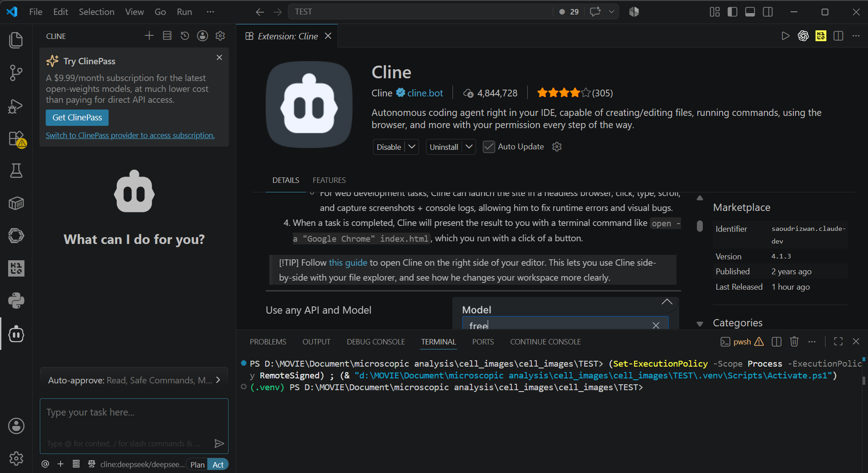The height and width of the screenshot is (473, 868).
Task: Switch to the PROBLEMS panel tab
Action: click(x=268, y=342)
